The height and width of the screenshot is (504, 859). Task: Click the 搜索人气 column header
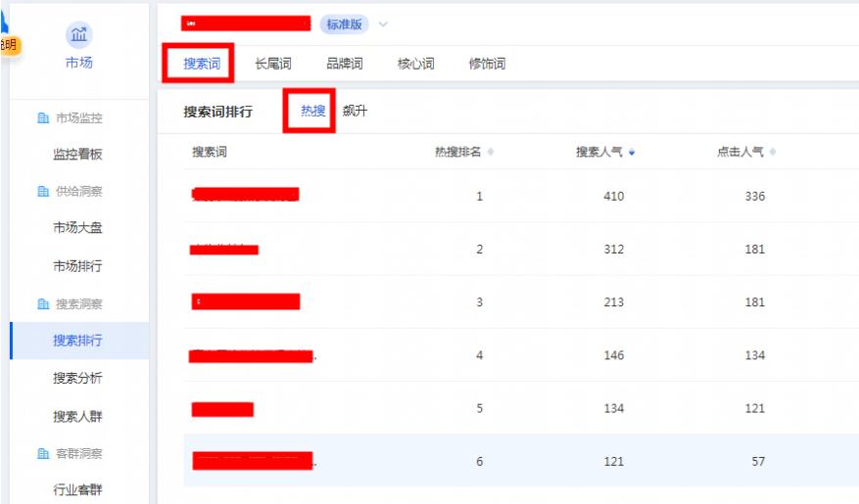tap(598, 152)
